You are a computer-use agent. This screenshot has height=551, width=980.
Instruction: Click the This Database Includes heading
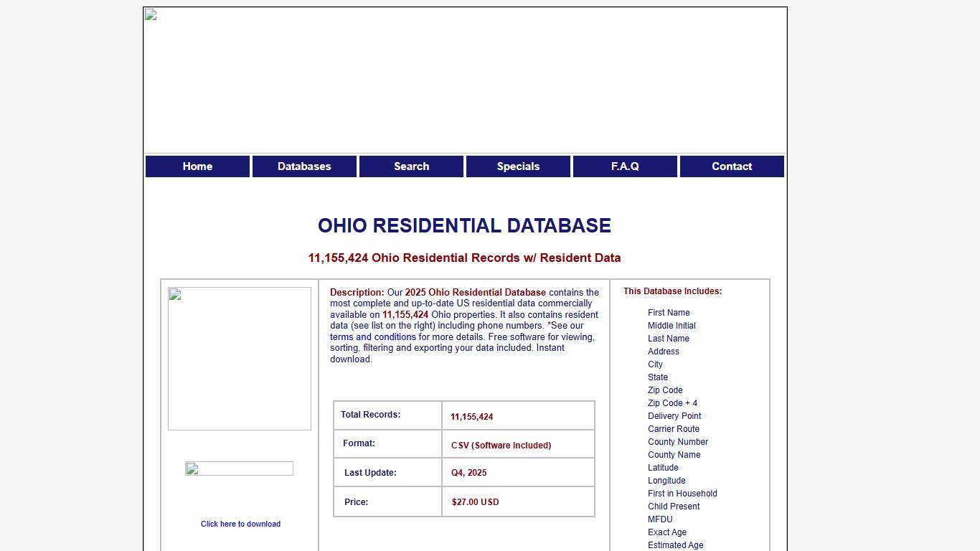(672, 291)
